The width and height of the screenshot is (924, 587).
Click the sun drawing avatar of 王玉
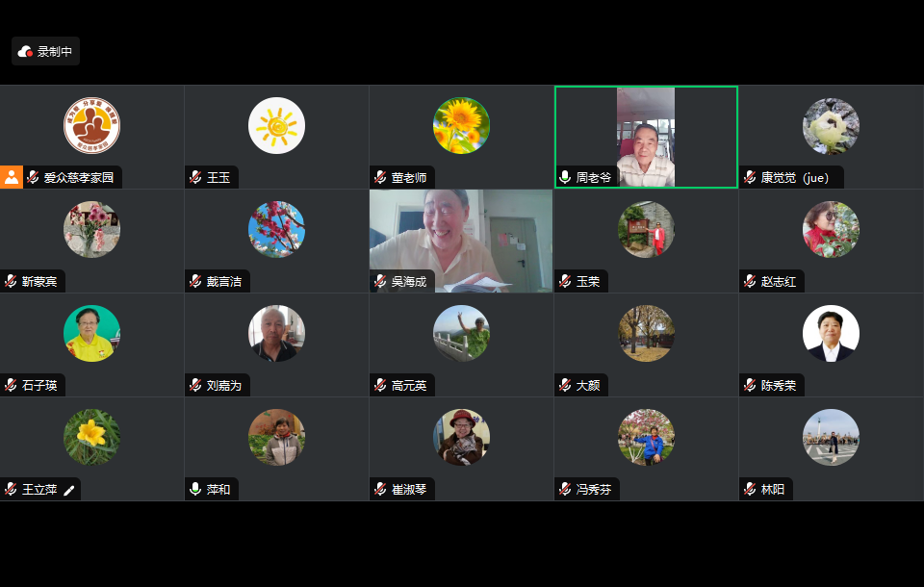coord(276,125)
